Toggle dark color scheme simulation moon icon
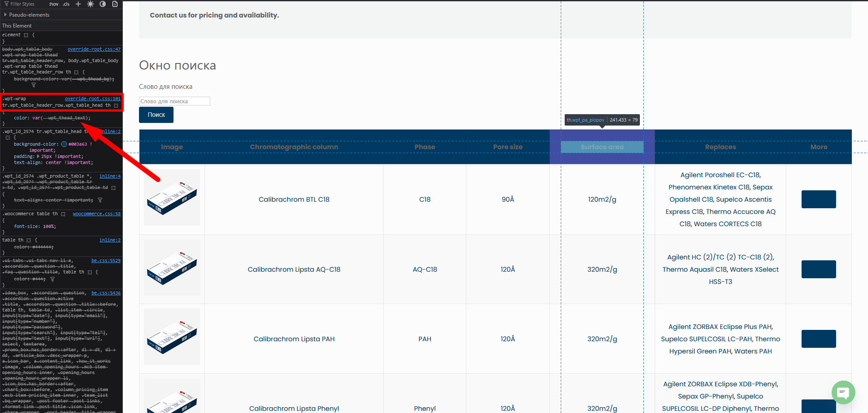The image size is (868, 413). [x=103, y=4]
